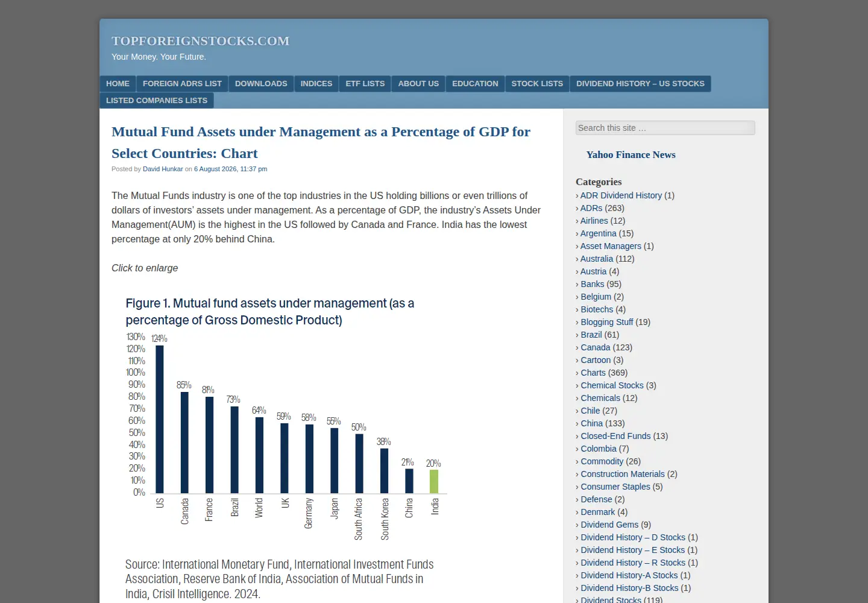The image size is (868, 603).
Task: Open the Education menu item
Action: [x=475, y=84]
